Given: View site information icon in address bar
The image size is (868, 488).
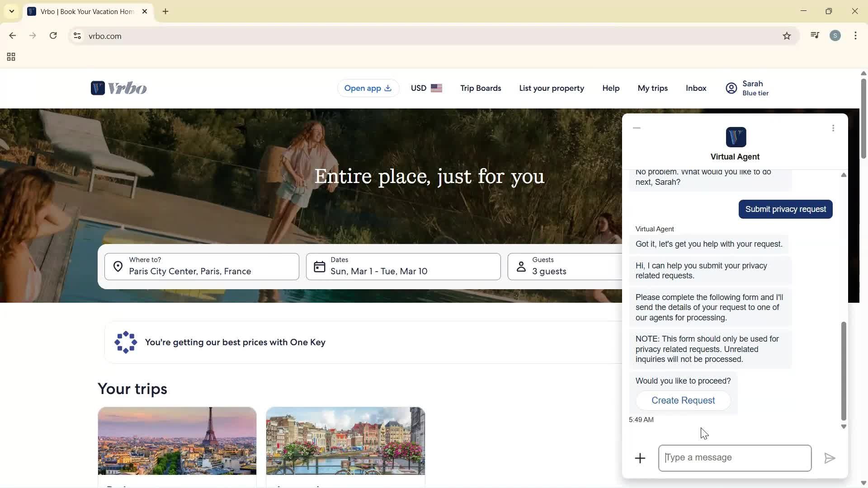Looking at the screenshot, I should pyautogui.click(x=77, y=36).
